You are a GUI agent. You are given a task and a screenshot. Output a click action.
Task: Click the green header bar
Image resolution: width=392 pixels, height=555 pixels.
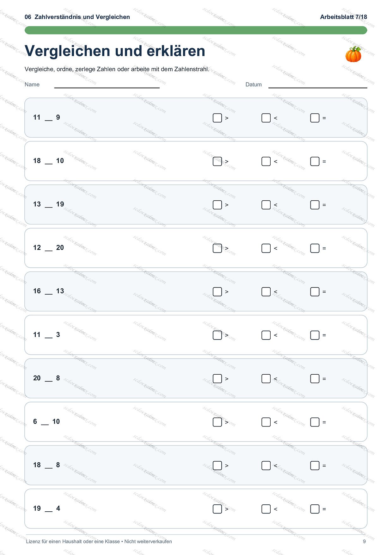coord(196,30)
